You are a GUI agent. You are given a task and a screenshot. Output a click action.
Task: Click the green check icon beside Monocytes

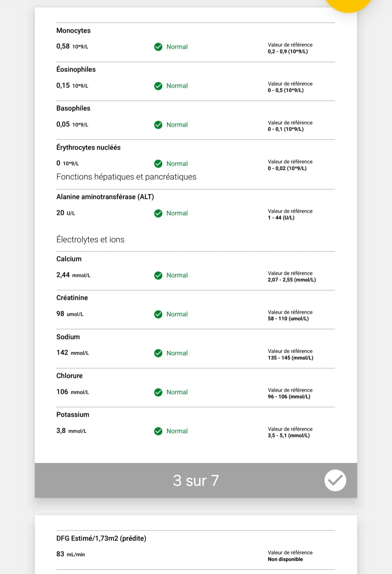pyautogui.click(x=158, y=47)
